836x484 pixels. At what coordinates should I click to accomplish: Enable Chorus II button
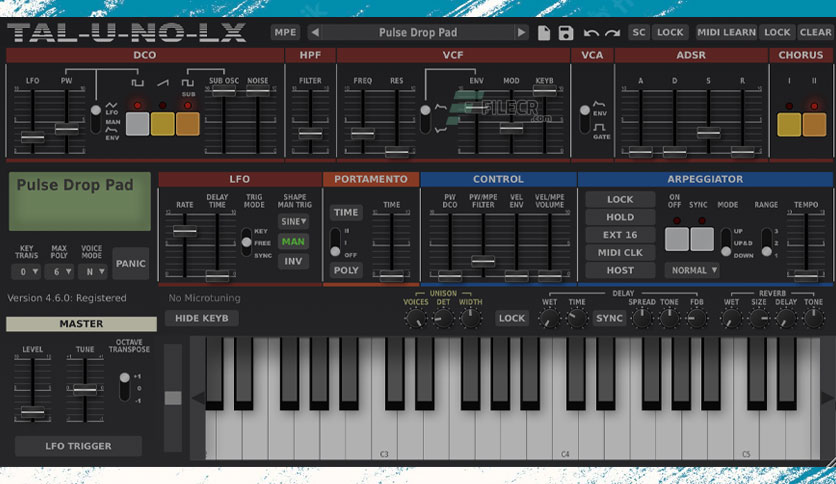coord(814,124)
